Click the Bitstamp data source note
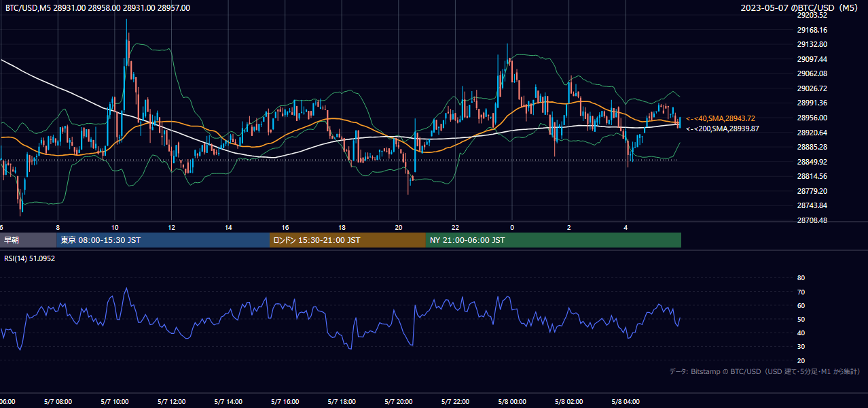 click(x=765, y=371)
